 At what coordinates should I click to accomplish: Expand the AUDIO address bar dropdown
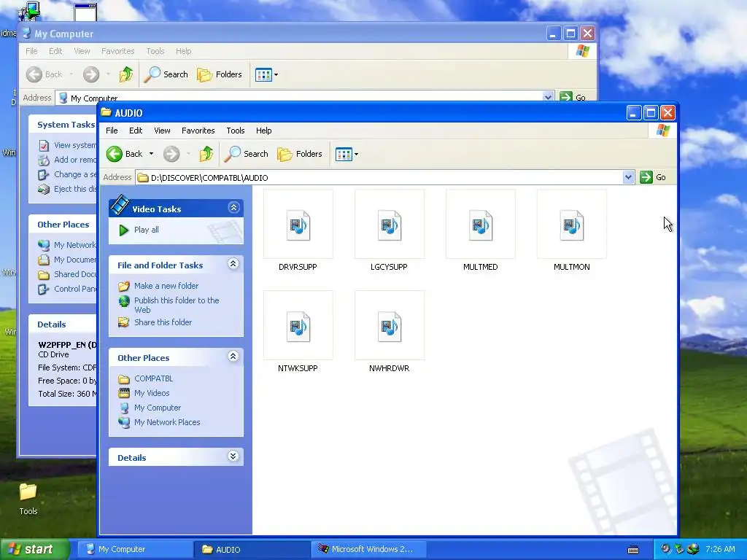point(628,177)
